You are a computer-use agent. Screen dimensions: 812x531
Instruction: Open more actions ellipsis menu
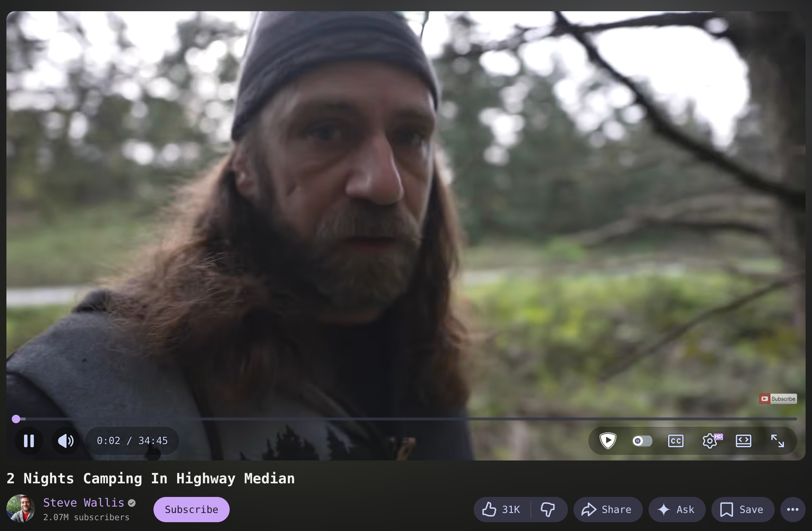tap(792, 509)
